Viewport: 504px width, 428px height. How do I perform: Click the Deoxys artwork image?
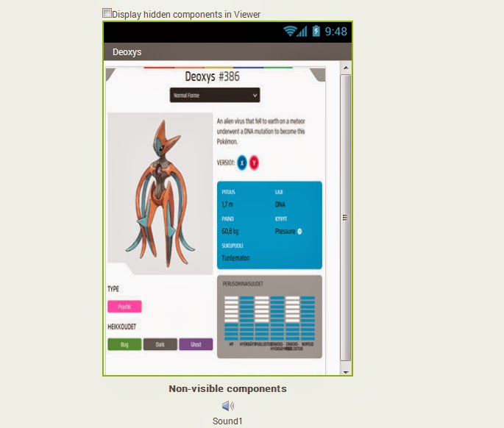[160, 193]
